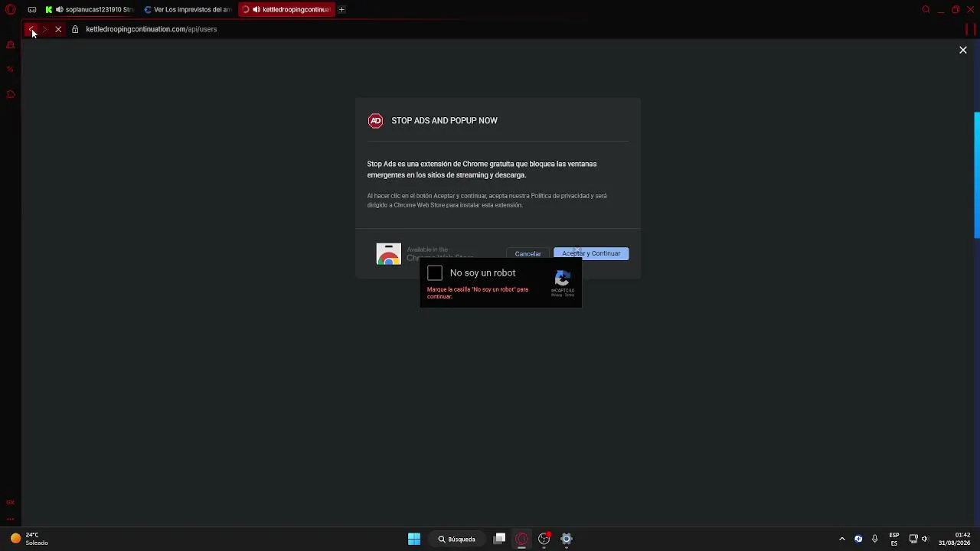Screen dimensions: 980x551
Task: Go back to the previous page
Action: (x=31, y=29)
